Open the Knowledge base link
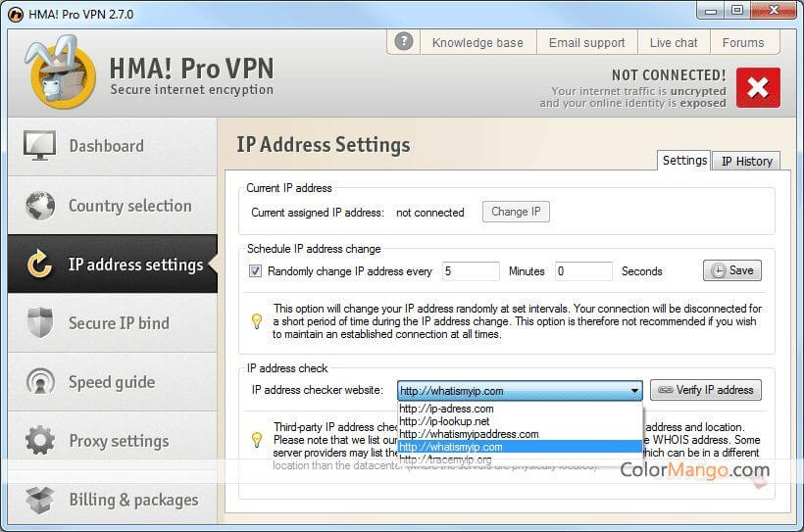804x532 pixels. [477, 42]
